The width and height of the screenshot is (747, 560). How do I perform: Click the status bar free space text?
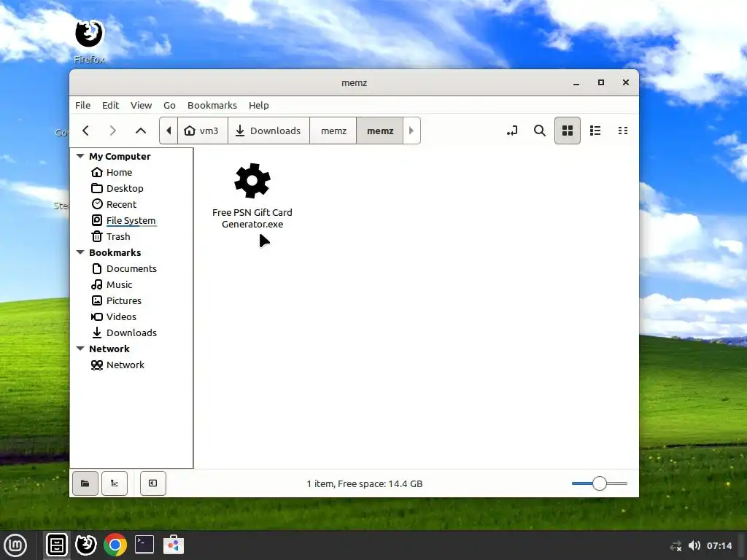point(365,484)
